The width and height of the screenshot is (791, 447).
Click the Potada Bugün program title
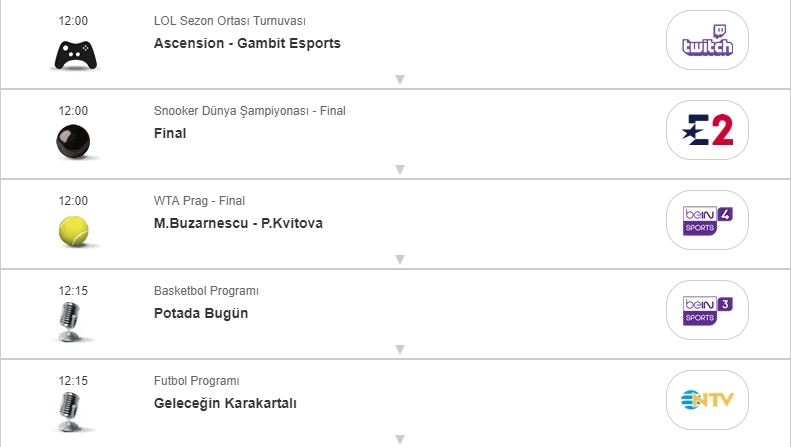201,313
